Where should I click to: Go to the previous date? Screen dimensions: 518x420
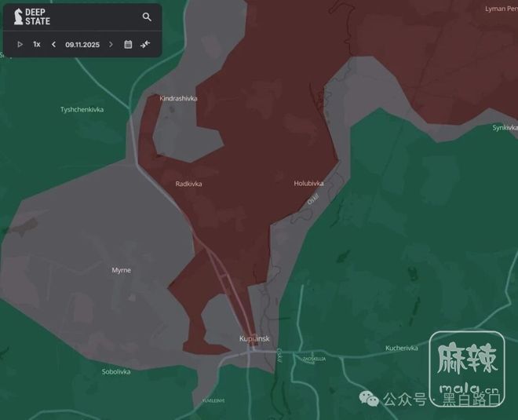pos(53,45)
